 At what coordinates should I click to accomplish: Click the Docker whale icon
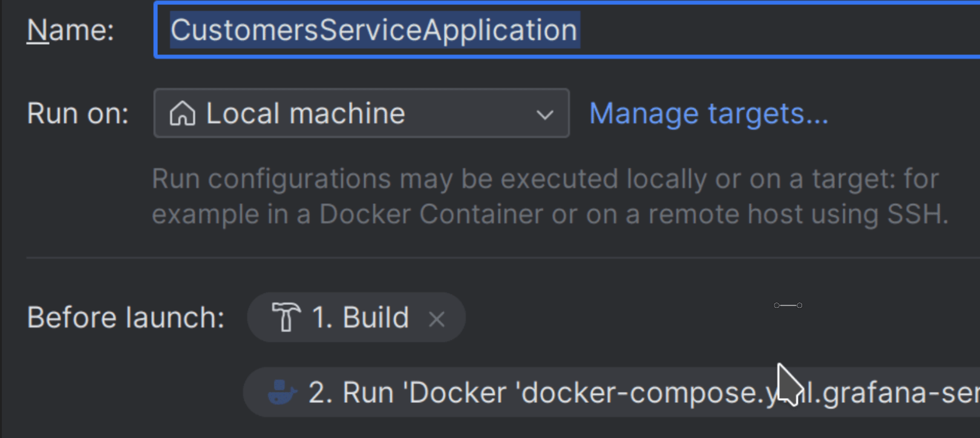pyautogui.click(x=282, y=393)
